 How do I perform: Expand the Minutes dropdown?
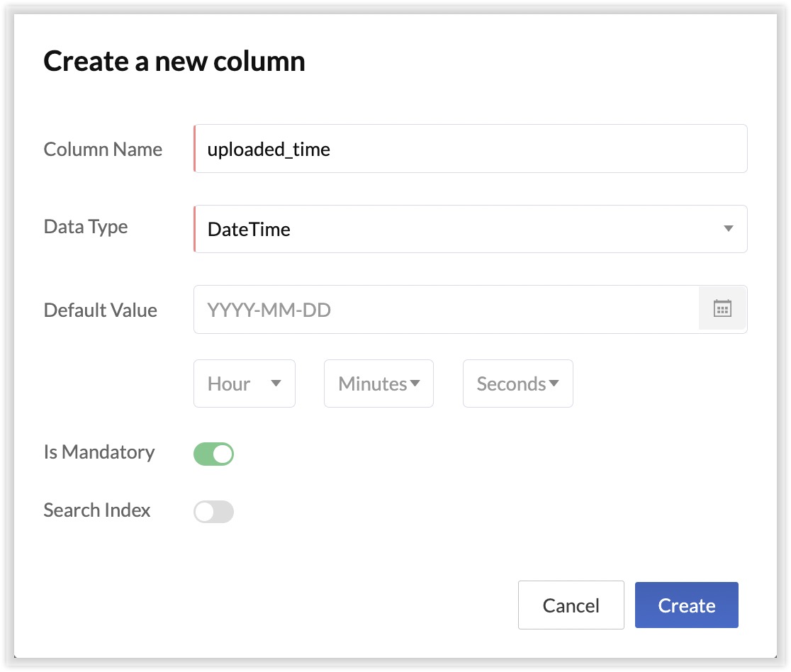coord(378,383)
